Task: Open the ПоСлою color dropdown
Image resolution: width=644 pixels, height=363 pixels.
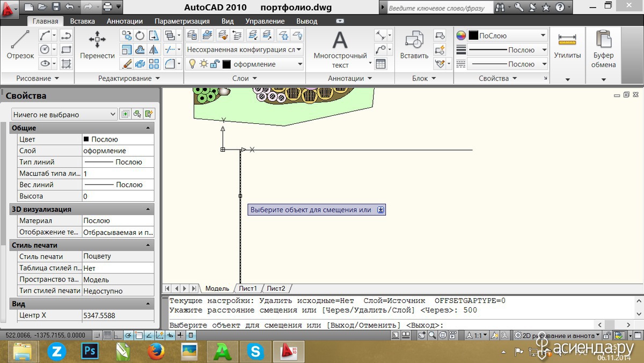Action: coord(508,35)
